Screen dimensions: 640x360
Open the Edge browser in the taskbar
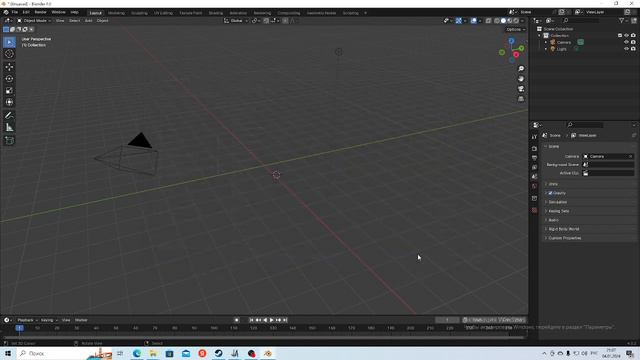[137, 353]
